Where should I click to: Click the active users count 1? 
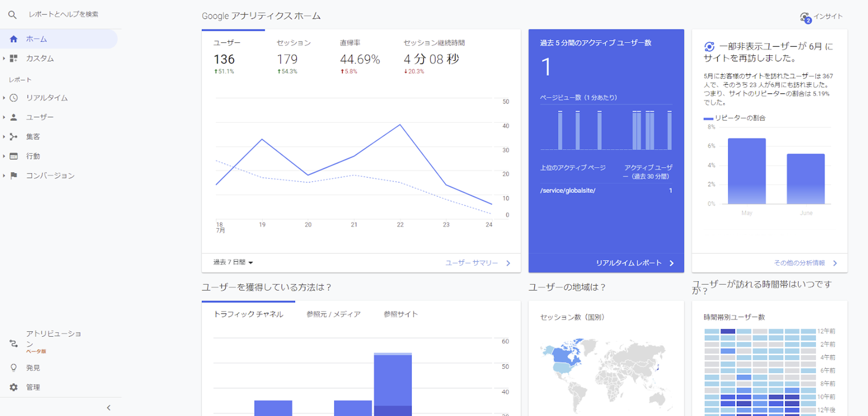[546, 67]
